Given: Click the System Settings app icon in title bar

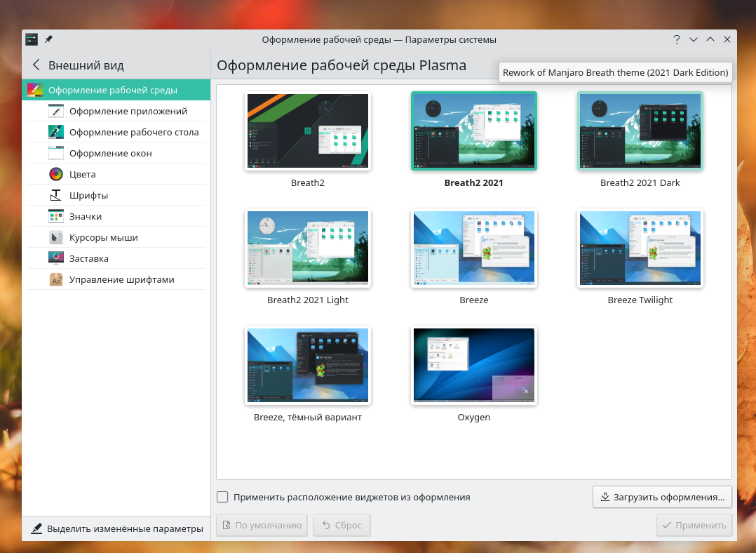Looking at the screenshot, I should (32, 39).
